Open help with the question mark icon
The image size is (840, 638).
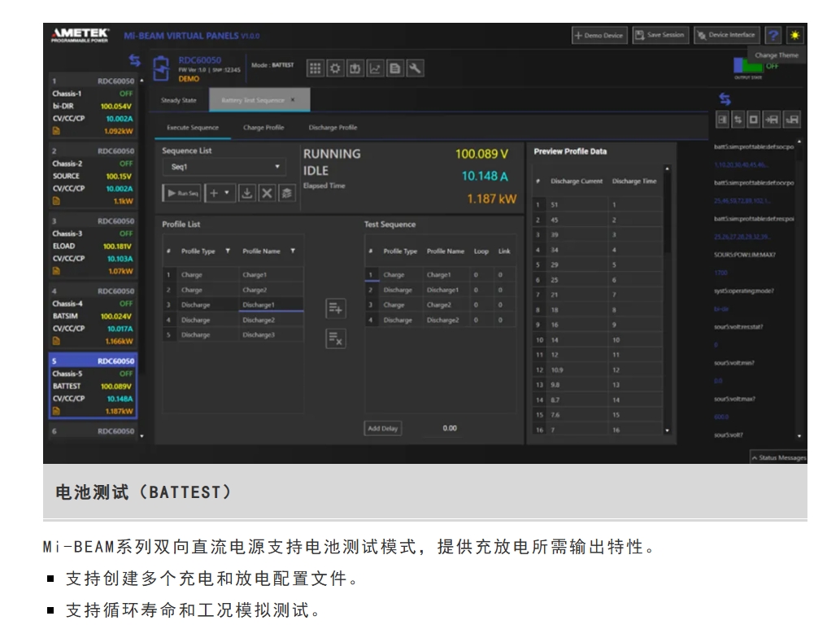(773, 35)
